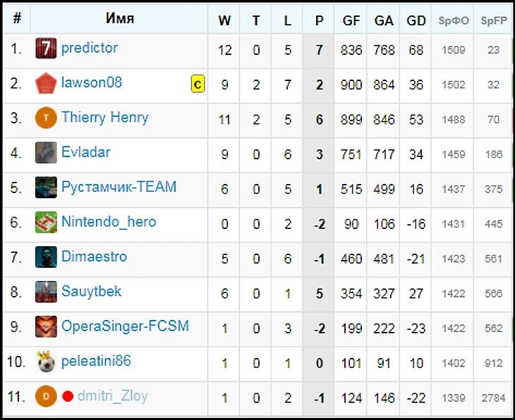This screenshot has height=420, width=515.
Task: Sort table by the W column header
Action: point(224,20)
